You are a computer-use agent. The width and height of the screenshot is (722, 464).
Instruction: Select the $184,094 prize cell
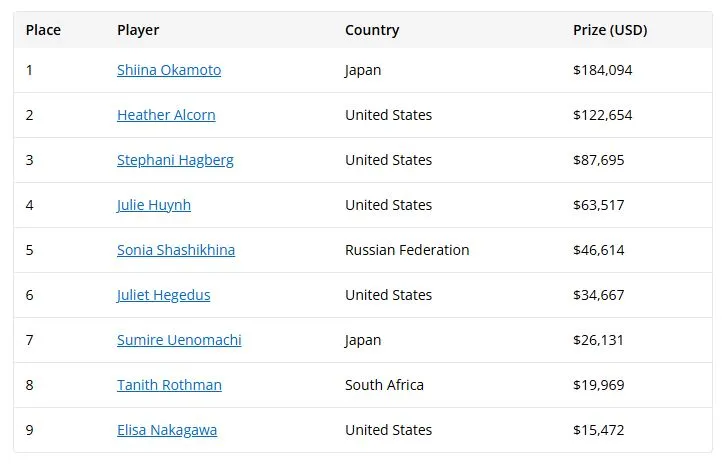tap(602, 70)
